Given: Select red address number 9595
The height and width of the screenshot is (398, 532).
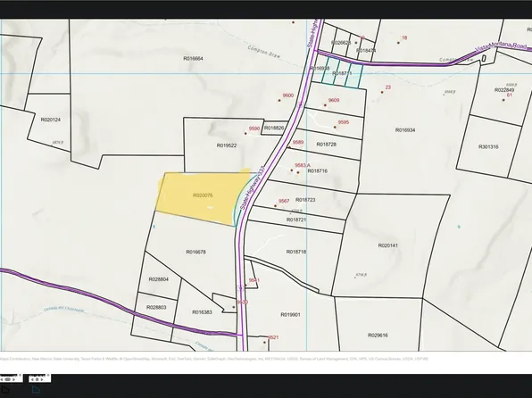Looking at the screenshot, I should [344, 122].
